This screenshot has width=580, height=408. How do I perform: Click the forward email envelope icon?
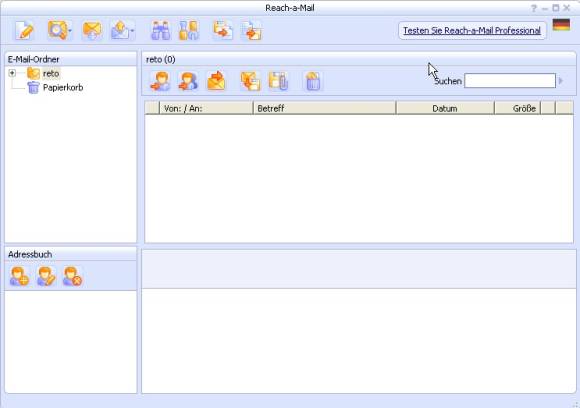216,81
